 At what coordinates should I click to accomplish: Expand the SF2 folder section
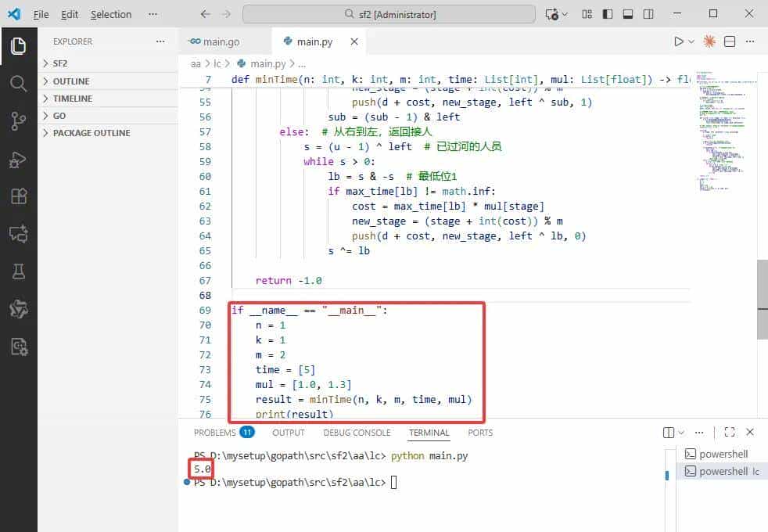pyautogui.click(x=60, y=63)
